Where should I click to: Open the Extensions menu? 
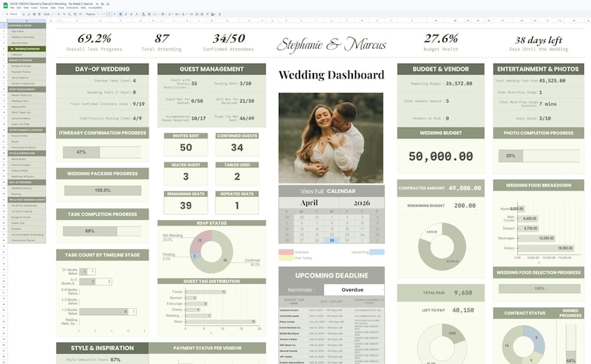pyautogui.click(x=72, y=8)
